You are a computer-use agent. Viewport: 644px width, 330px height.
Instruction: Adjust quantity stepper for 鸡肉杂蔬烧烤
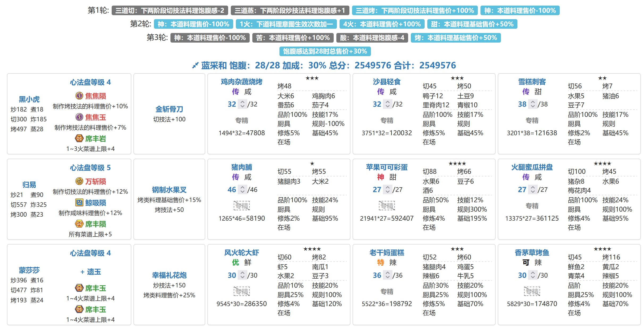pyautogui.click(x=242, y=104)
